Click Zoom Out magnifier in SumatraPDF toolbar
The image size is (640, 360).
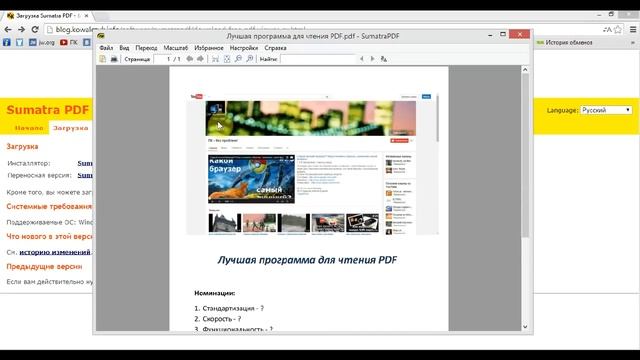pos(238,59)
